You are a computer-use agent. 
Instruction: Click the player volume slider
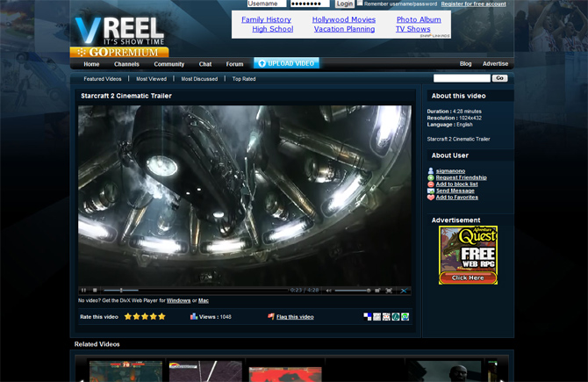coord(353,291)
